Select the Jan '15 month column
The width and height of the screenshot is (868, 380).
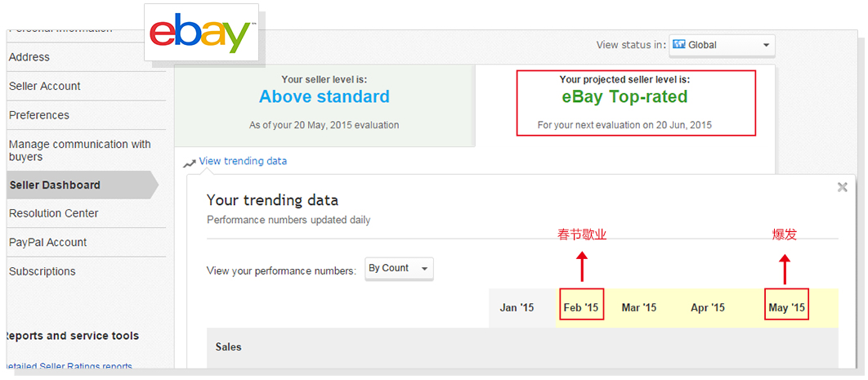[x=517, y=308]
